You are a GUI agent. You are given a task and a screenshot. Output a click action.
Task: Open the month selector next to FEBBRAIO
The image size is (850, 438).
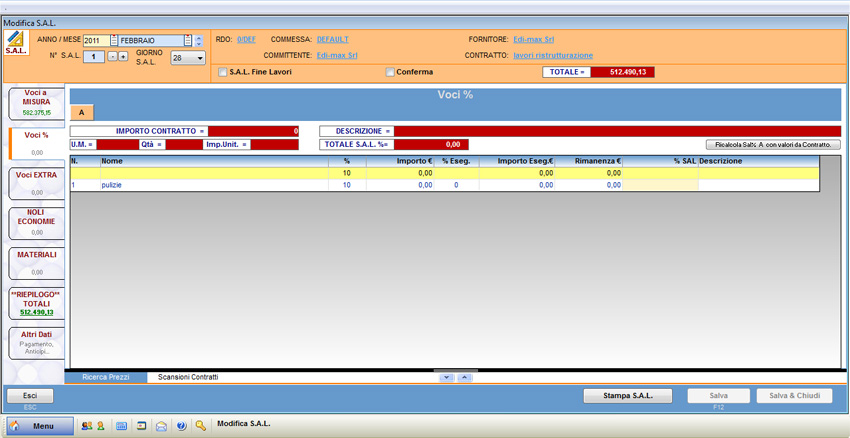pos(188,41)
